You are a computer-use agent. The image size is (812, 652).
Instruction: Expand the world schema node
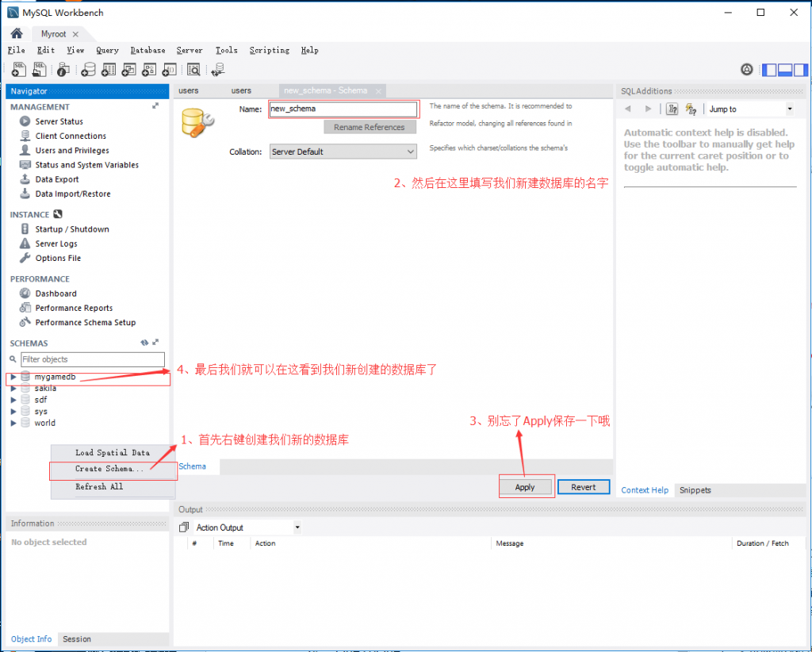13,423
